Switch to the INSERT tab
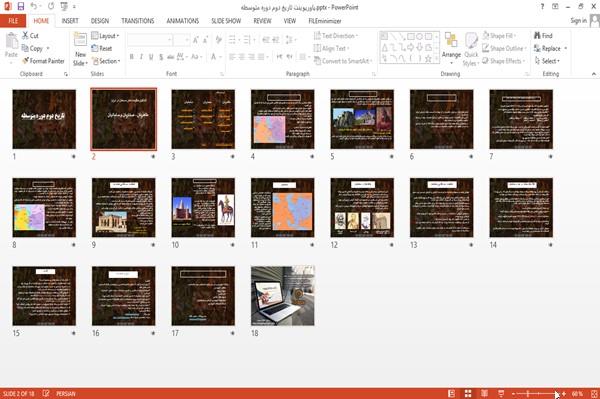 (70, 21)
